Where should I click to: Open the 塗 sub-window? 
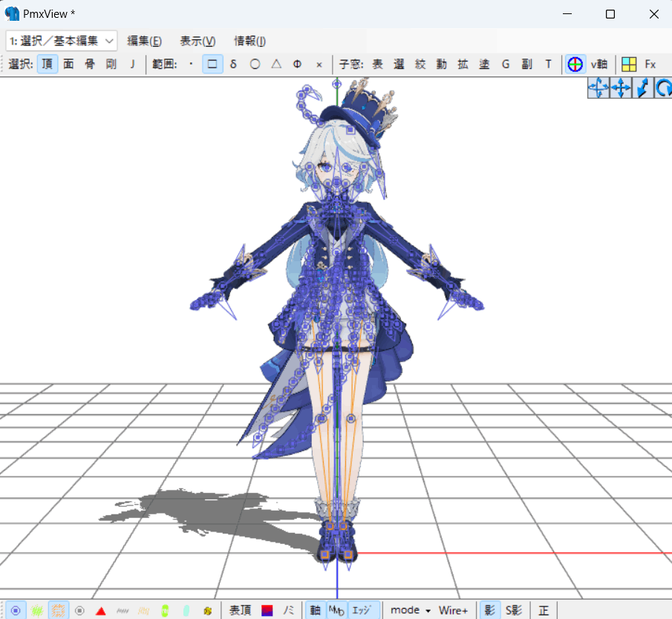484,65
